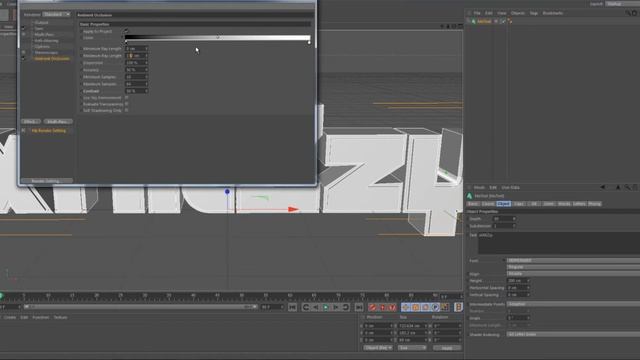Step to the next frame
640x360 pixels.
pos(336,307)
